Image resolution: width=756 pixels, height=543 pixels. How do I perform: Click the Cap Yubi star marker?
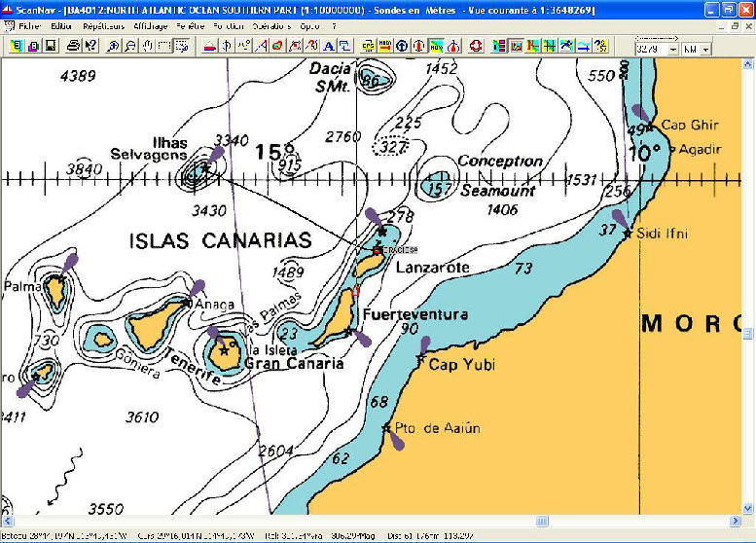[420, 361]
